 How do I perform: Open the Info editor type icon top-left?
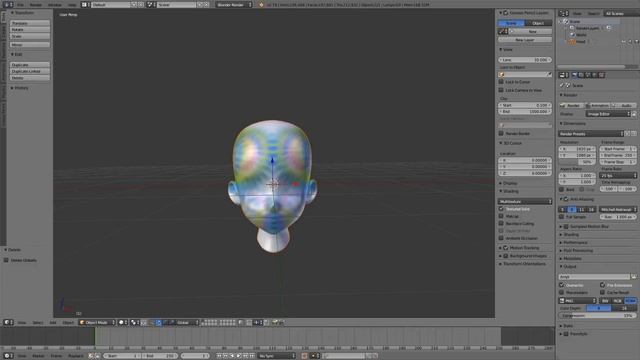point(8,4)
